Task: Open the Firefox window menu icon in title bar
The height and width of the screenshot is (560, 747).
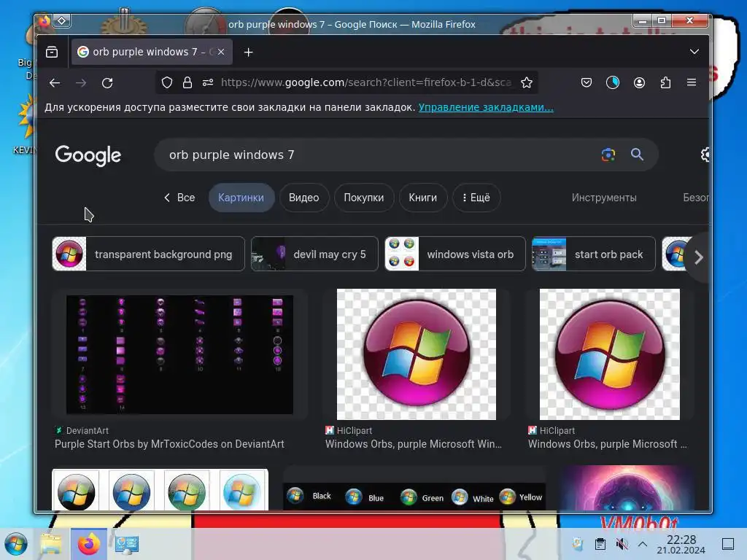Action: click(x=44, y=21)
